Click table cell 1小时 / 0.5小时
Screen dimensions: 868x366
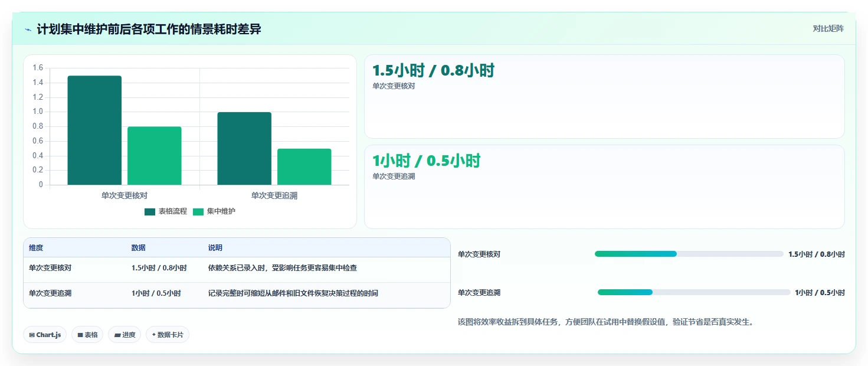[156, 293]
